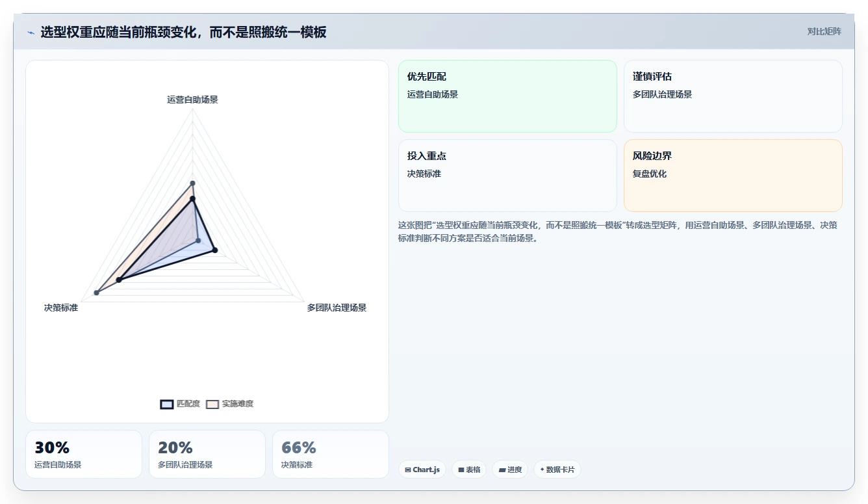Click the 运营自助场景 radar axis label
The image size is (868, 504).
[192, 99]
